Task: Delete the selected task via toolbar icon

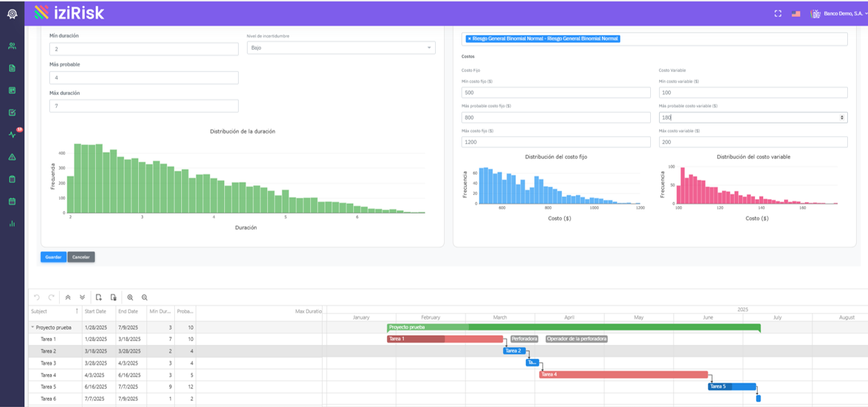Action: [x=114, y=297]
